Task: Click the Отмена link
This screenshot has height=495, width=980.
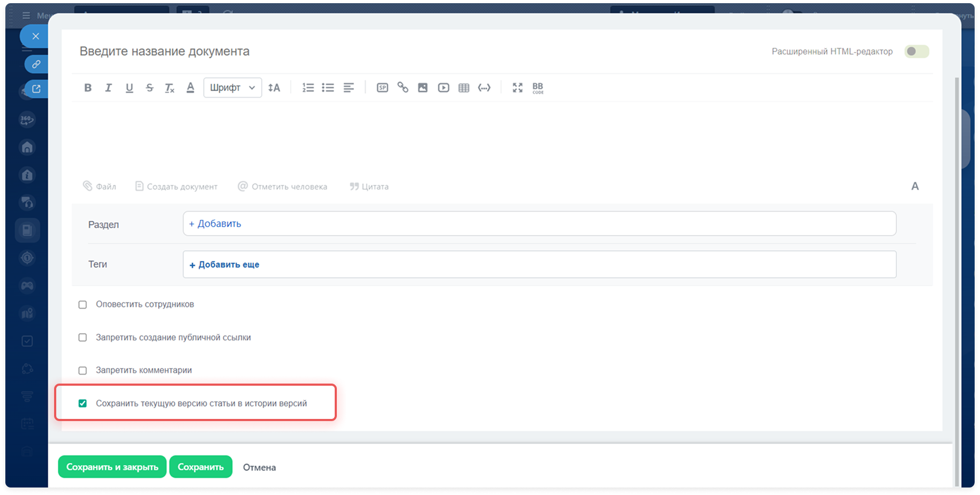Action: pos(259,468)
